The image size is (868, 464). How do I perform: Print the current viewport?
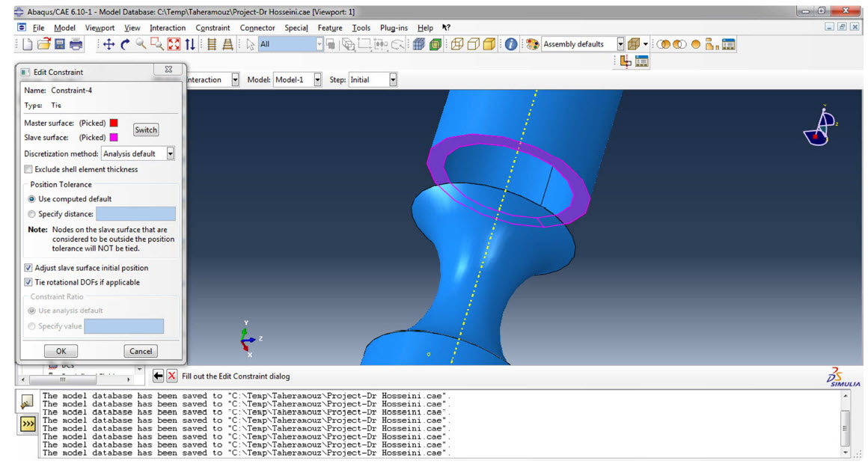76,44
